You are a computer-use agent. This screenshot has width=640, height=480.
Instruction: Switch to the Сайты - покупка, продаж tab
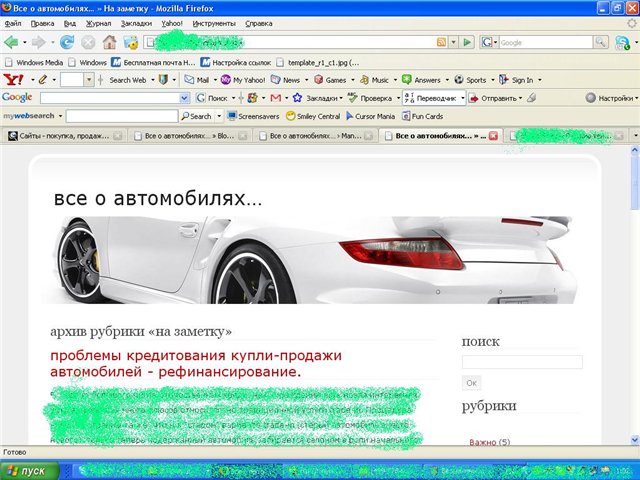[69, 136]
